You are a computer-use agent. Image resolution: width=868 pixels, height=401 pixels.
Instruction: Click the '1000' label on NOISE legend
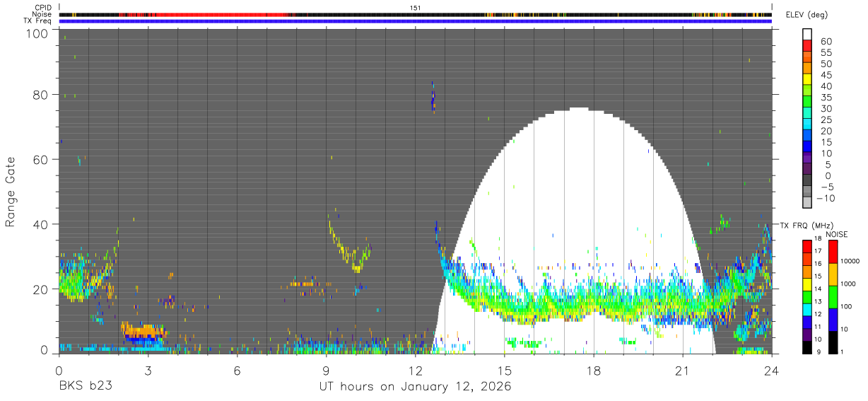(850, 284)
